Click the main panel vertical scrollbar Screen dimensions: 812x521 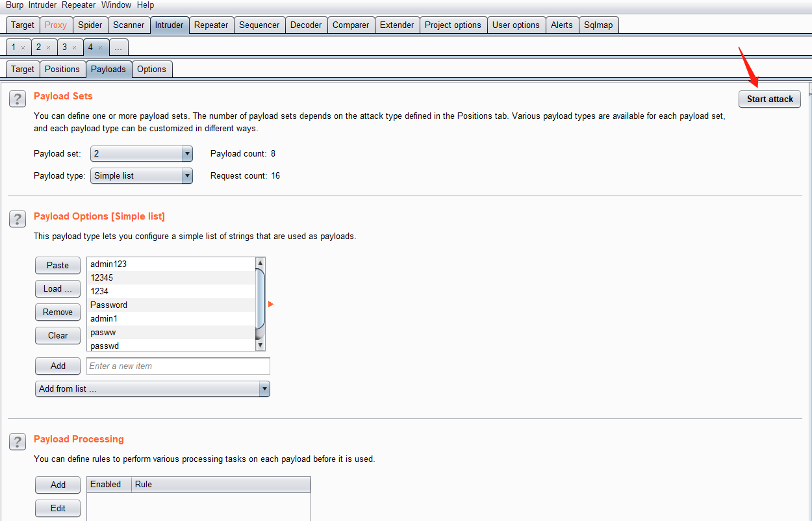point(809,301)
